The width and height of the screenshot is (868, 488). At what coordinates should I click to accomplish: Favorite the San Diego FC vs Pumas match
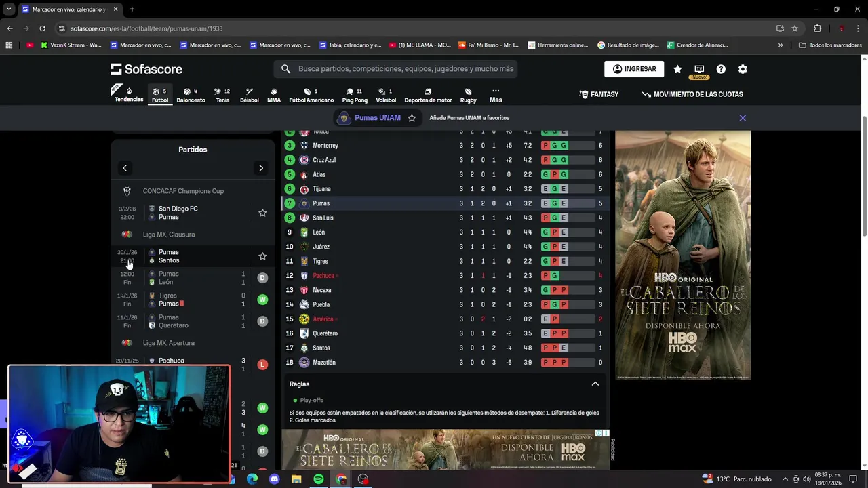(262, 213)
